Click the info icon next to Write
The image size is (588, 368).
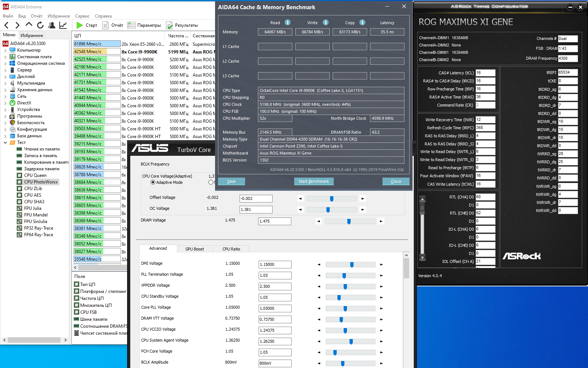tap(325, 22)
